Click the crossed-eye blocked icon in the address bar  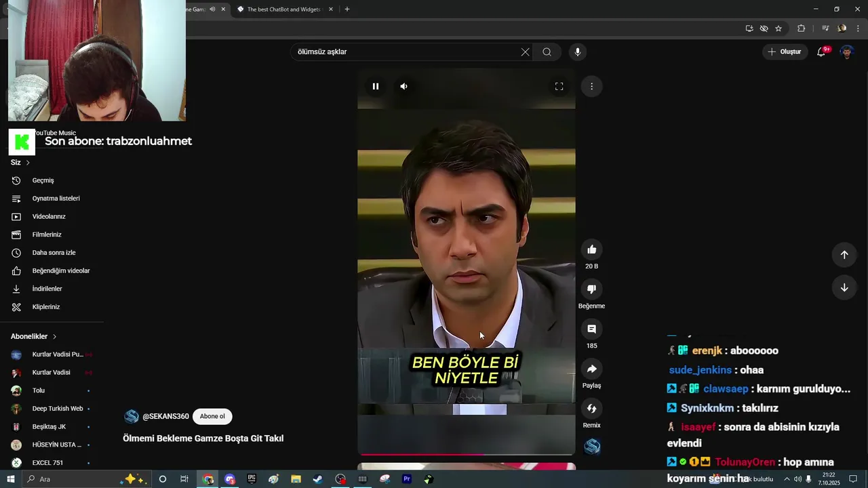[764, 28]
